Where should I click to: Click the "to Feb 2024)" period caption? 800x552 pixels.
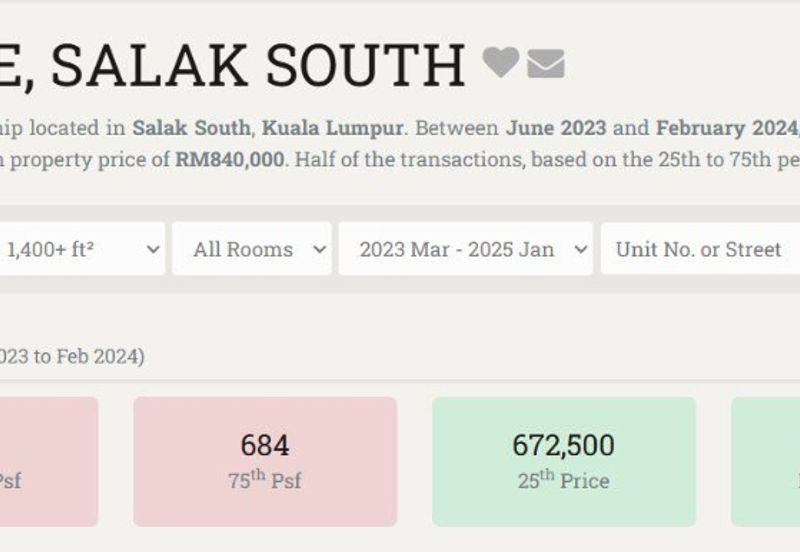coord(88,356)
